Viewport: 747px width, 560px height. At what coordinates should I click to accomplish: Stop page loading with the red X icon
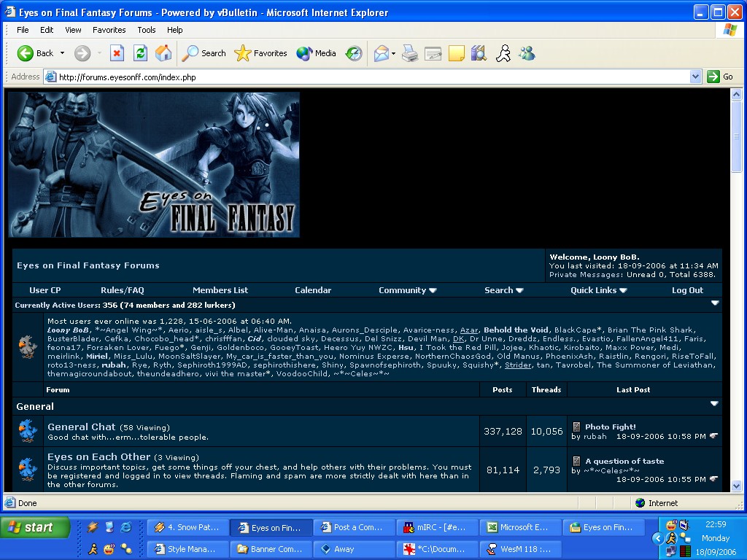click(117, 53)
